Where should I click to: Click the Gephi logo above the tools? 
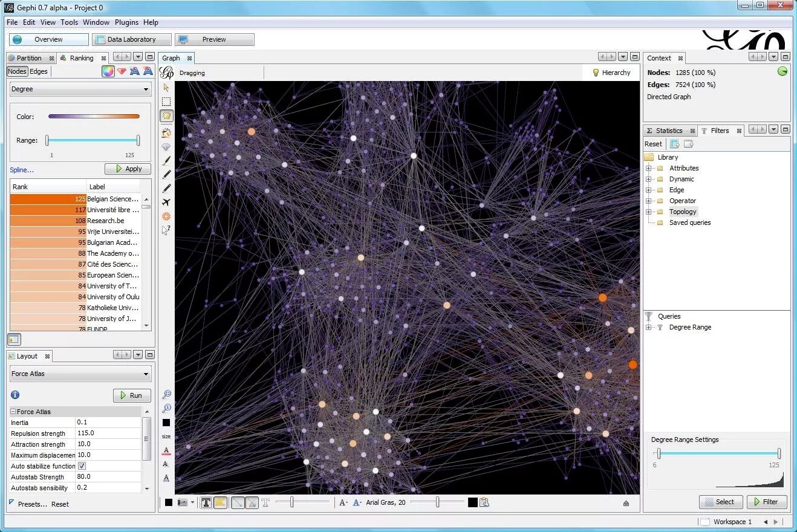coord(166,73)
